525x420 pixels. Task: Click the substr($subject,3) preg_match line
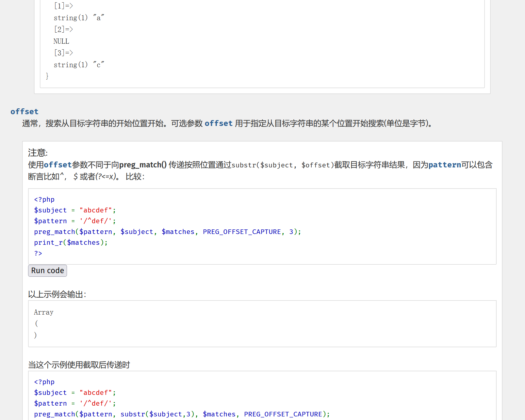pos(182,414)
